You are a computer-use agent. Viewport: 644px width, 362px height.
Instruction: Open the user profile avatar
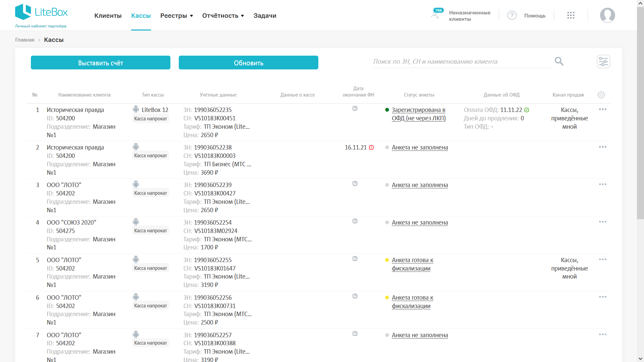[x=607, y=15]
